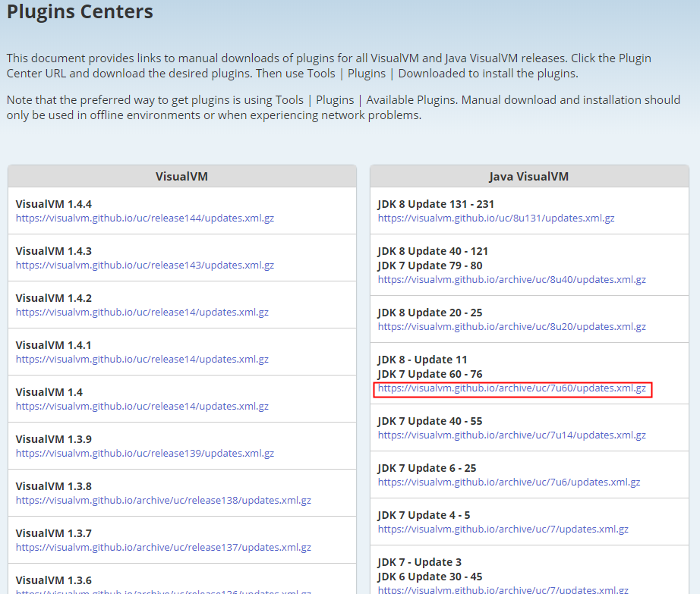Open the release144 updates.xml.gz link
This screenshot has width=700, height=594.
(145, 218)
